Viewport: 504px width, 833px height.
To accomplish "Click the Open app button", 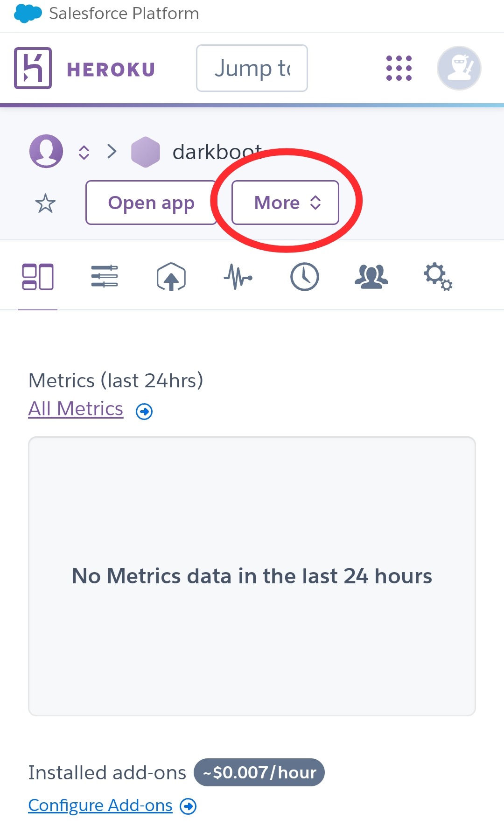I will pyautogui.click(x=151, y=203).
